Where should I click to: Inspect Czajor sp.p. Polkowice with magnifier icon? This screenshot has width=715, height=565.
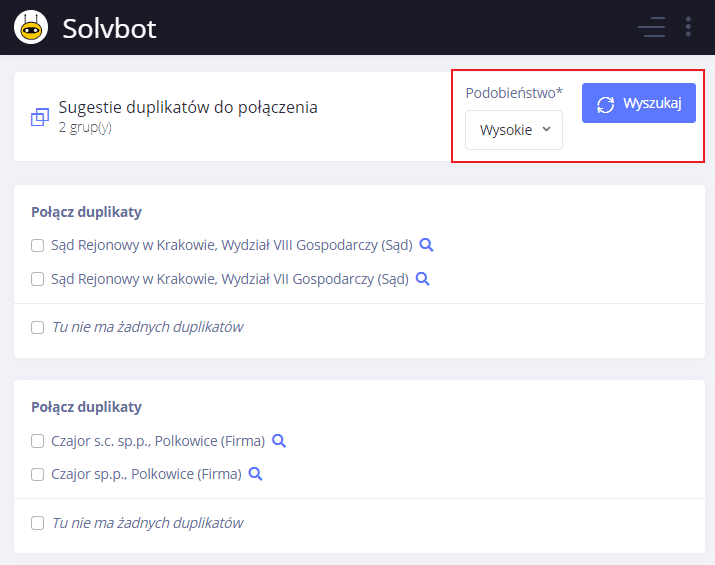(x=255, y=474)
